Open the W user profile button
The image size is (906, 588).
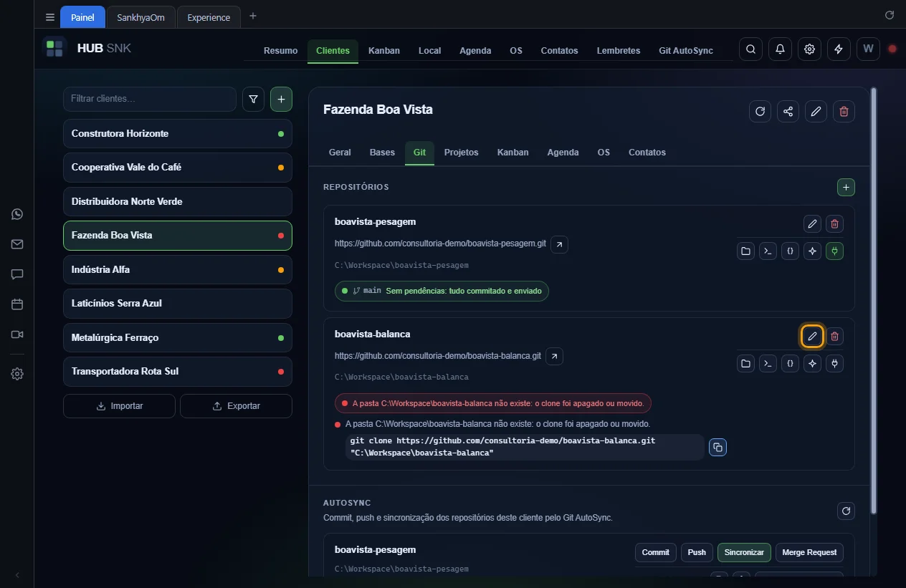(868, 49)
